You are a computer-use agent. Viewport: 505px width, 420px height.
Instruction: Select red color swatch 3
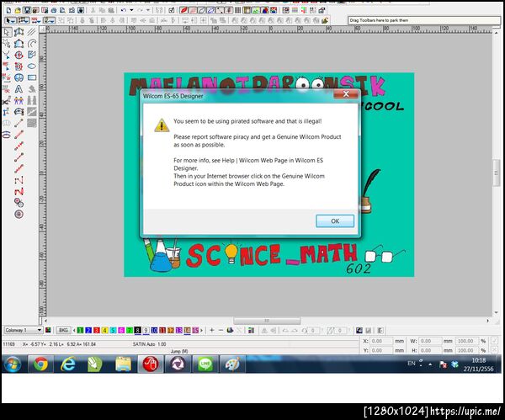(97, 330)
